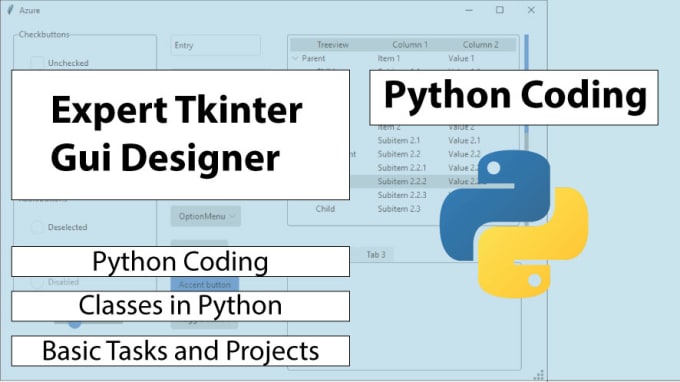Click the 'Subitem 2.1' cell
Screen dimensions: 680x382
tap(399, 140)
